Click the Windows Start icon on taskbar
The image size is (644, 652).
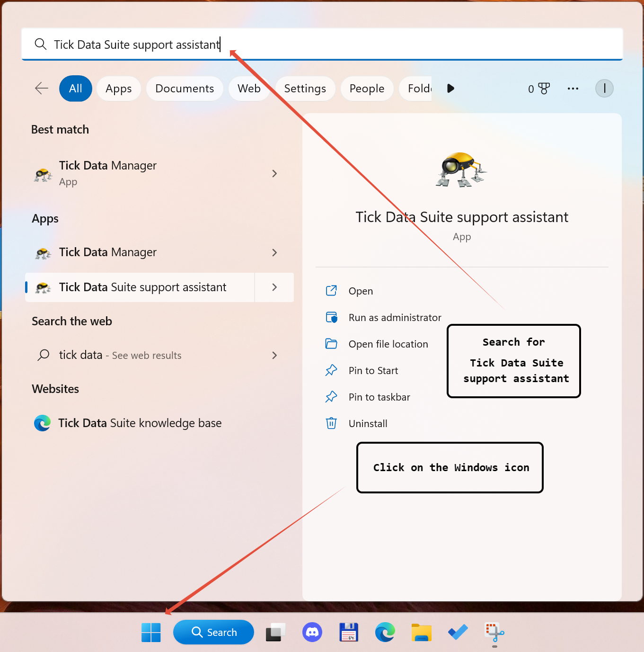tap(151, 632)
